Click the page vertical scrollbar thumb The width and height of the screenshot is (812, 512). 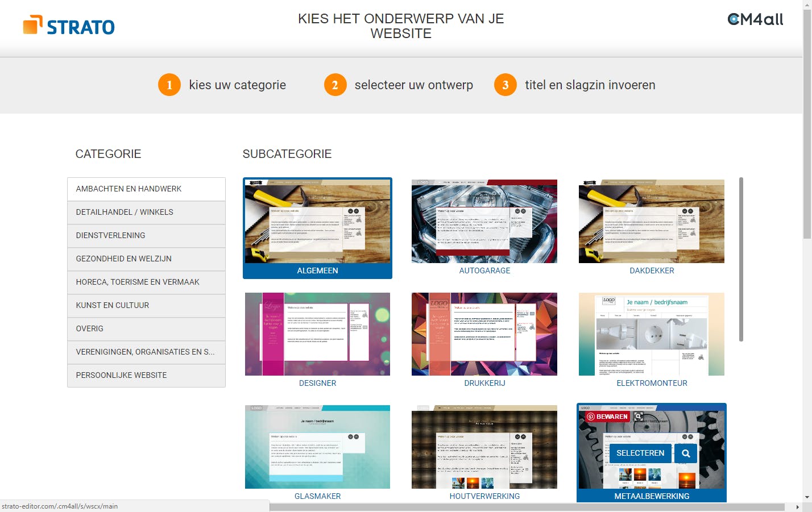pos(807,124)
